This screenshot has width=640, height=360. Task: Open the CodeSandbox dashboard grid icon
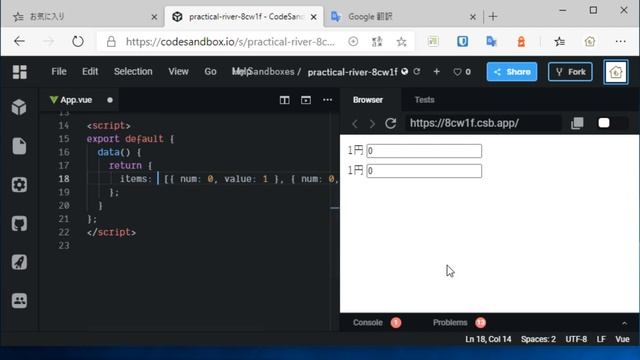(19, 72)
